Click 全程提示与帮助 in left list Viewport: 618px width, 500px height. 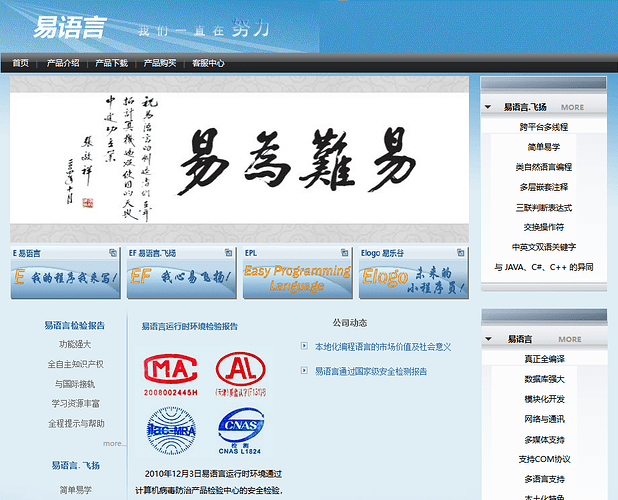pos(76,424)
